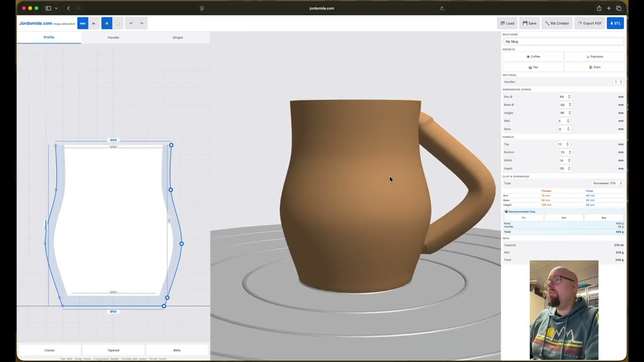The width and height of the screenshot is (644, 362).
Task: Click the Thrown column header
Action: 546,191
